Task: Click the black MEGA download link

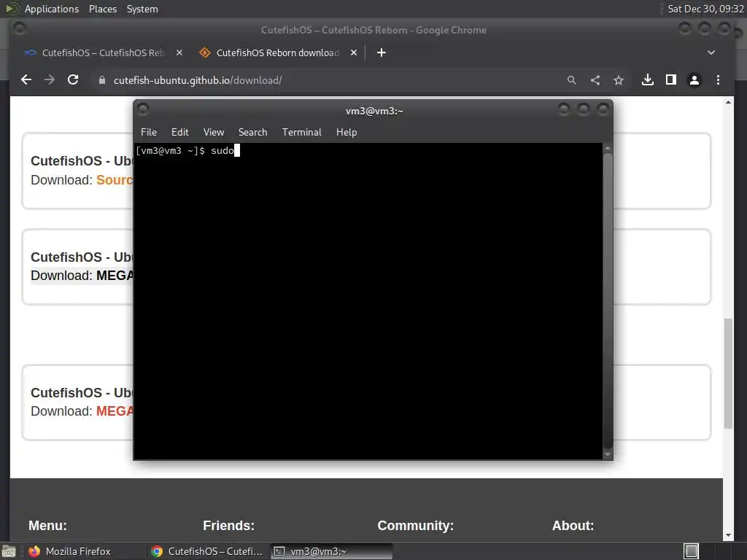Action: [115, 276]
